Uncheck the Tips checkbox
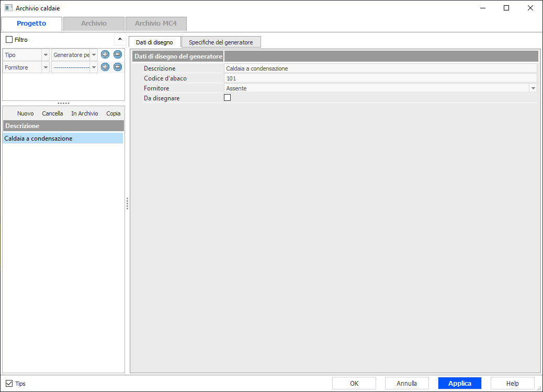 point(9,383)
